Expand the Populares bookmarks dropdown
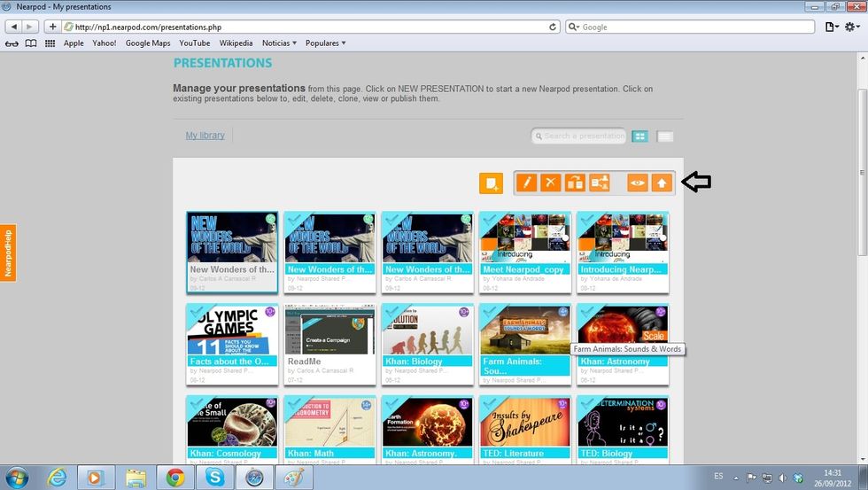This screenshot has height=490, width=868. click(x=326, y=43)
